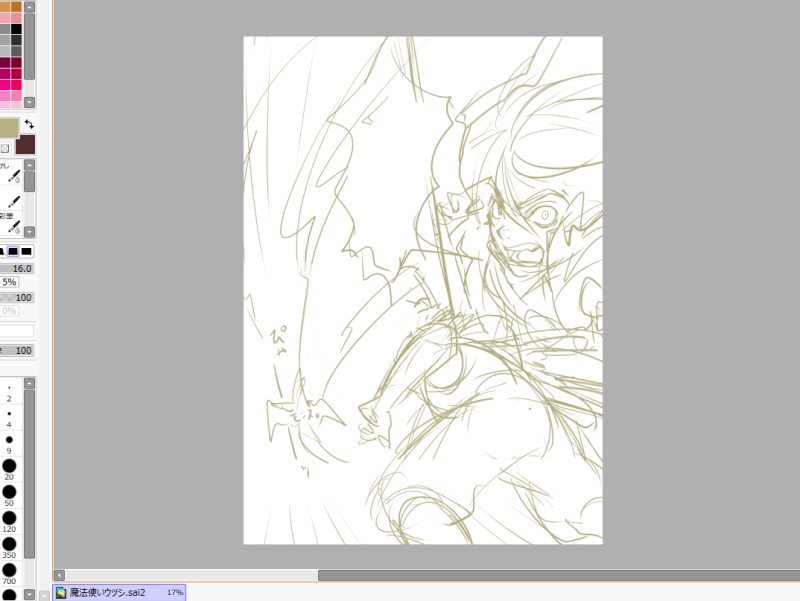Viewport: 800px width, 601px height.
Task: Choose the flat hard brush edge shape
Action: click(x=26, y=251)
